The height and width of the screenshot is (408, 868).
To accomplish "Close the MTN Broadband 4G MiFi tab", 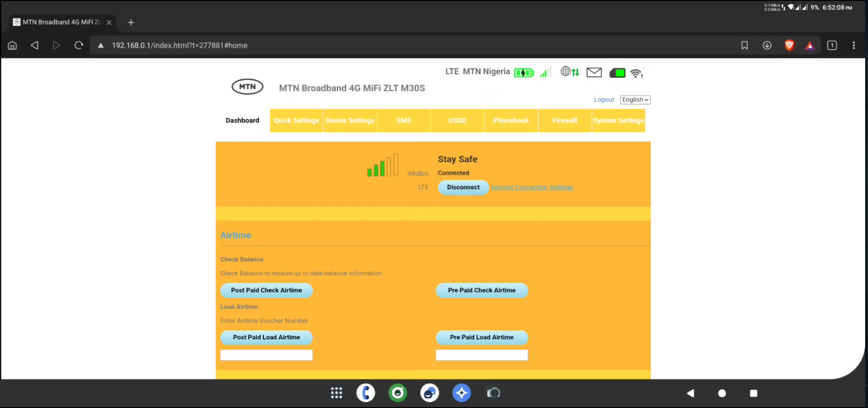I will 109,22.
